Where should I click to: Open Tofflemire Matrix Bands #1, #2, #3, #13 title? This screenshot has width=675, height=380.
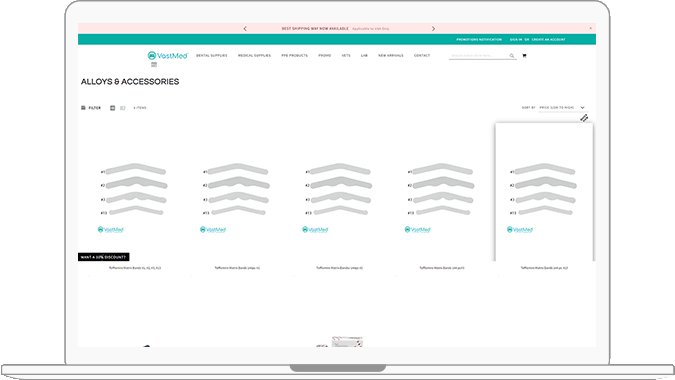[135, 268]
